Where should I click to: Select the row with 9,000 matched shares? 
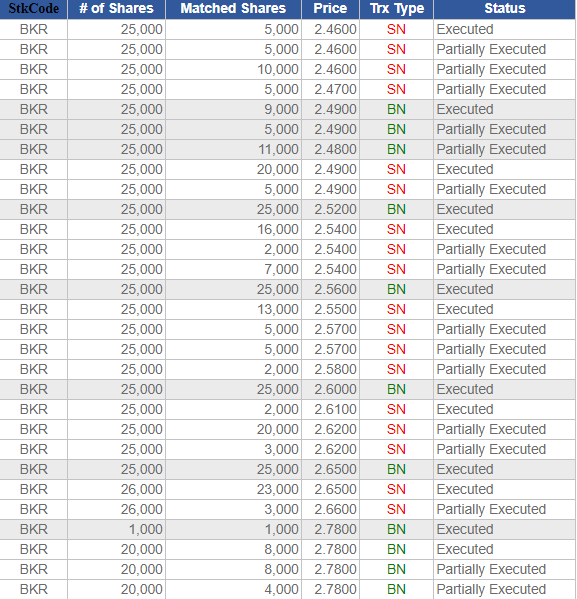tap(288, 109)
